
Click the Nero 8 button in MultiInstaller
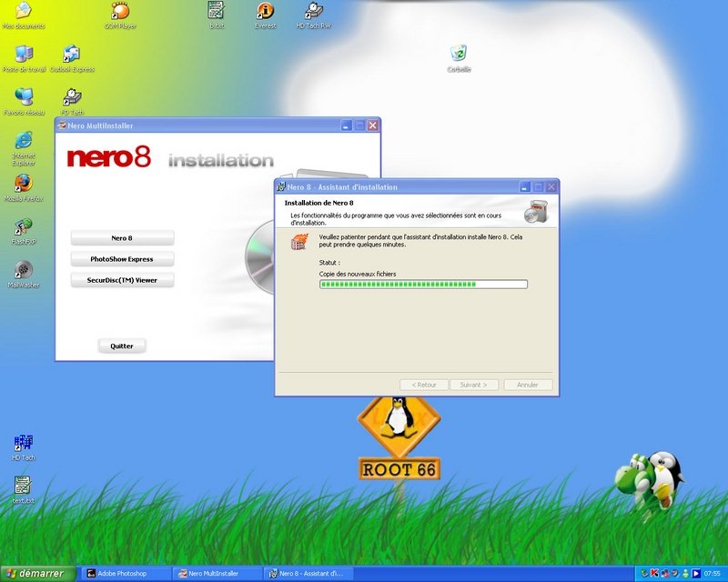point(122,237)
